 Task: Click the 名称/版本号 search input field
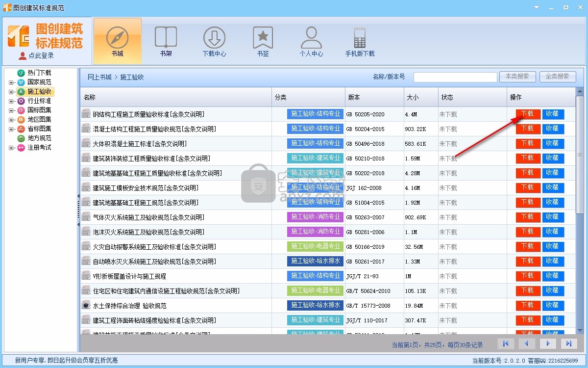[455, 77]
